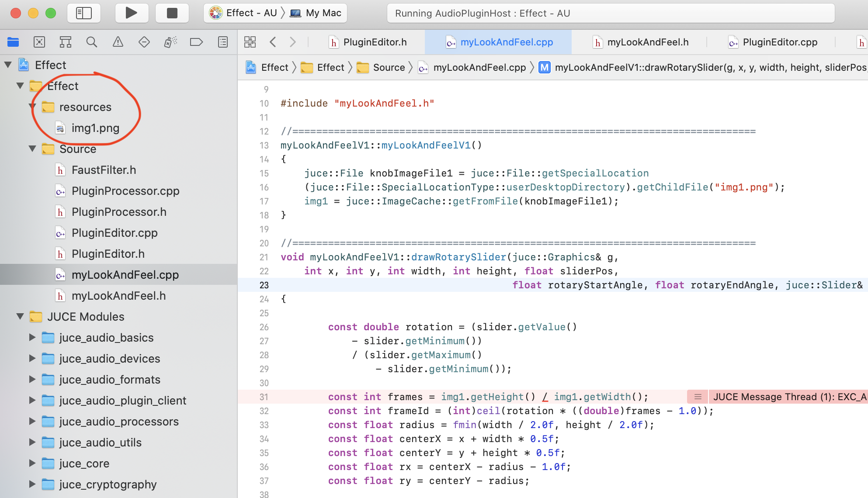Open the Find navigator magnifier

92,42
